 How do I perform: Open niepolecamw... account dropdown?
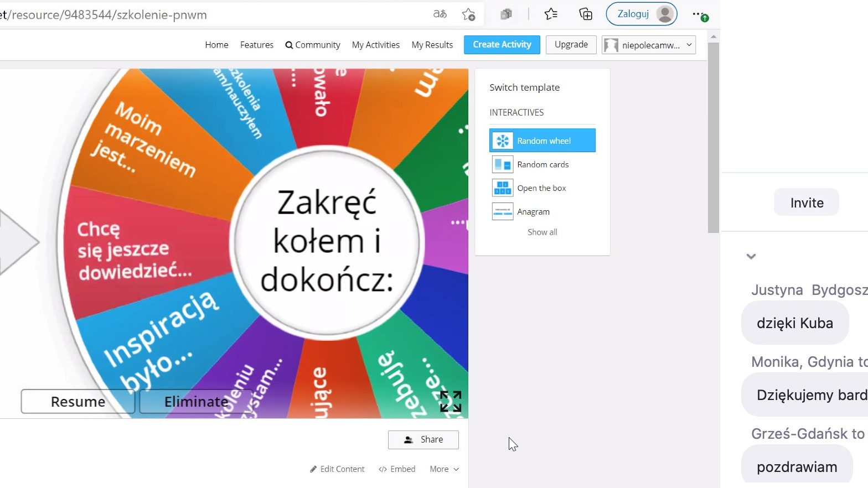649,45
